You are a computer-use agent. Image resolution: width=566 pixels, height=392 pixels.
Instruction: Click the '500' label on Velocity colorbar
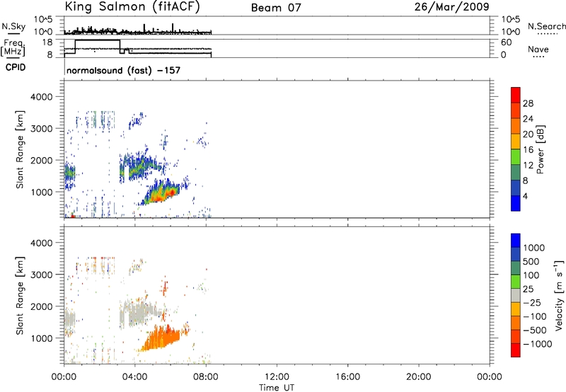[x=531, y=262]
